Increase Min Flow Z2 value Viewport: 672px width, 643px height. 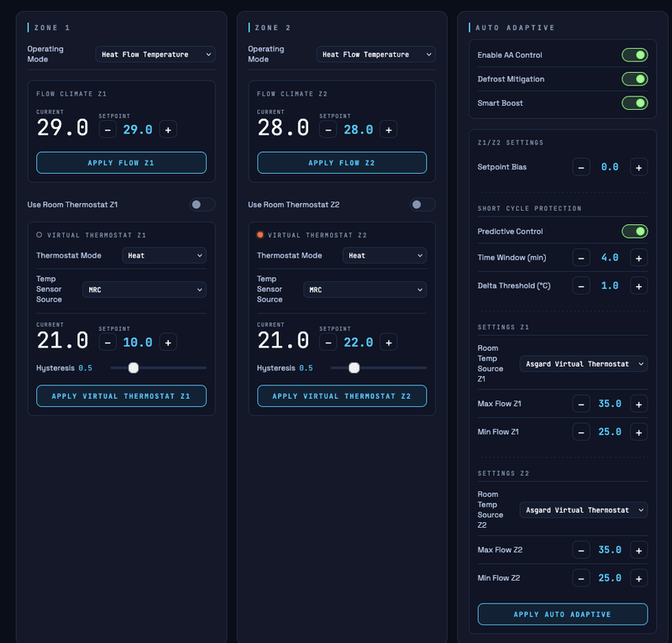638,578
